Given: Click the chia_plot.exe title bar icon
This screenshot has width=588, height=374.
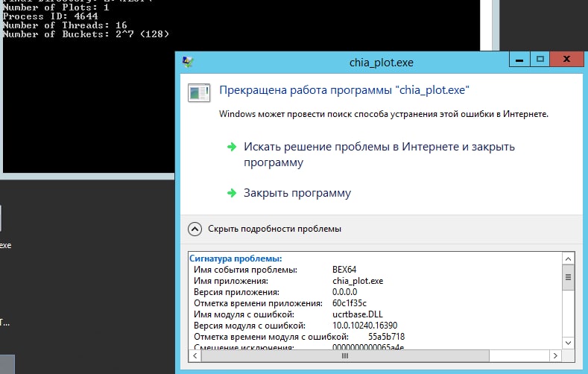Looking at the screenshot, I should 188,62.
